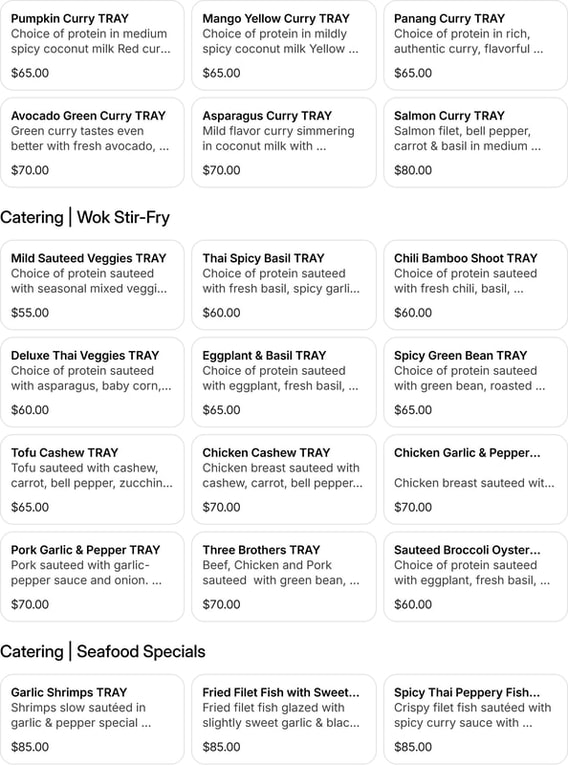This screenshot has height=765, width=568.
Task: Click the Asparagus Curry TRAY card
Action: pos(284,142)
